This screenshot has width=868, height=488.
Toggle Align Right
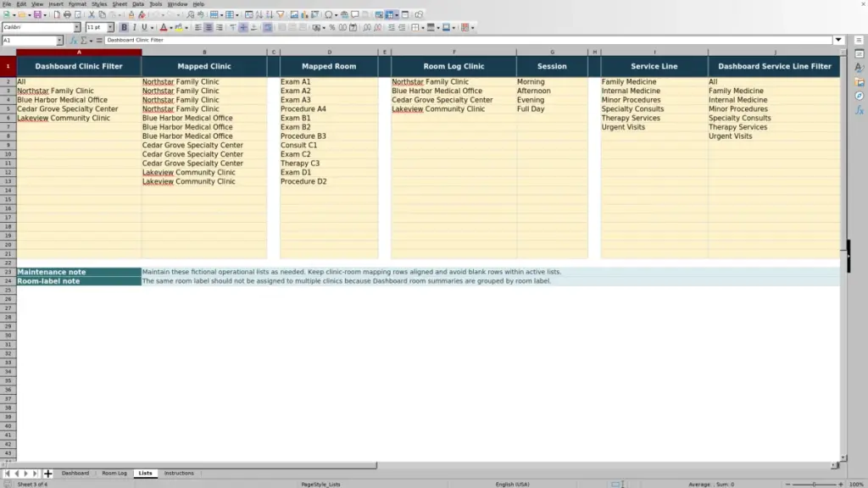220,28
